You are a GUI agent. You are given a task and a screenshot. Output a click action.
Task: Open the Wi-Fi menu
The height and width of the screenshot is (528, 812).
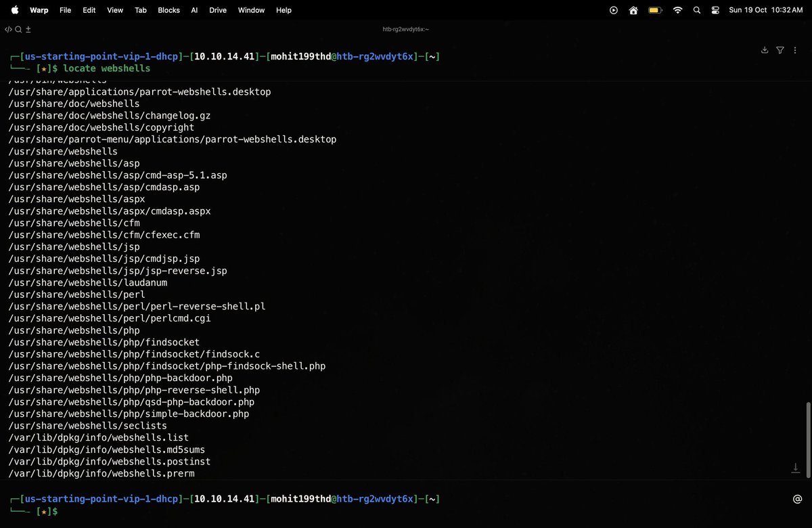pos(677,10)
